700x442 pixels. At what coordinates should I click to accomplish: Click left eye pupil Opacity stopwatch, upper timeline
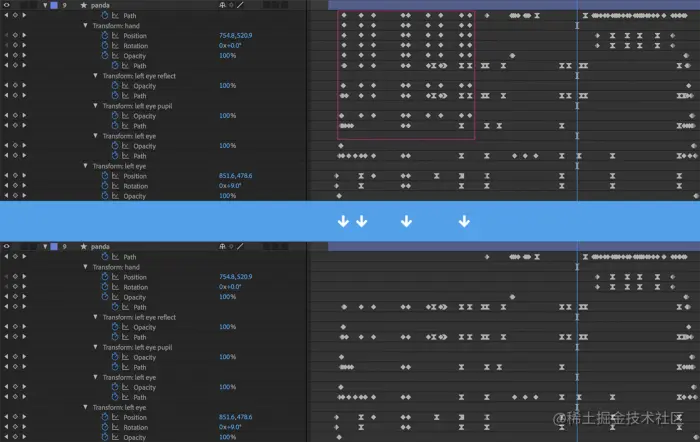tap(115, 116)
